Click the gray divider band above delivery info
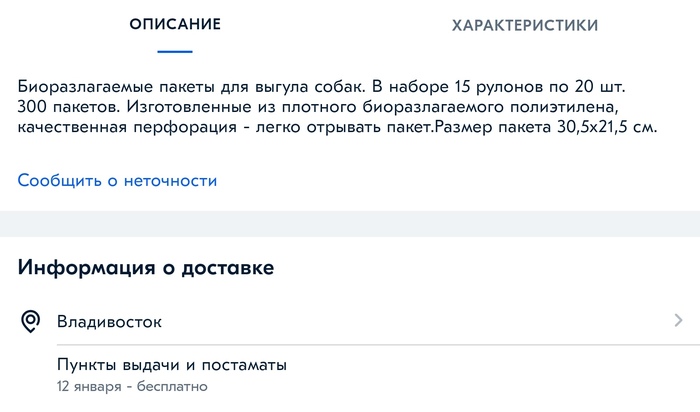This screenshot has height=412, width=700. pyautogui.click(x=350, y=224)
